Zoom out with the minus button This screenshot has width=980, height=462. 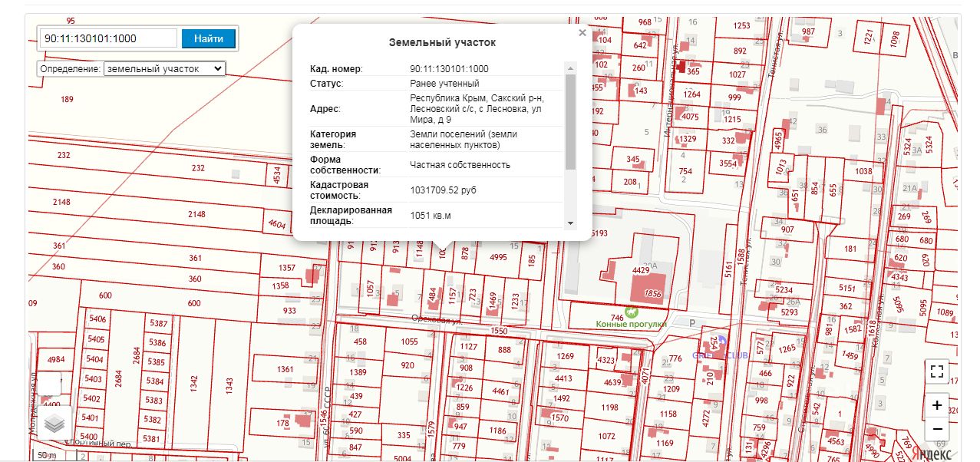[936, 429]
